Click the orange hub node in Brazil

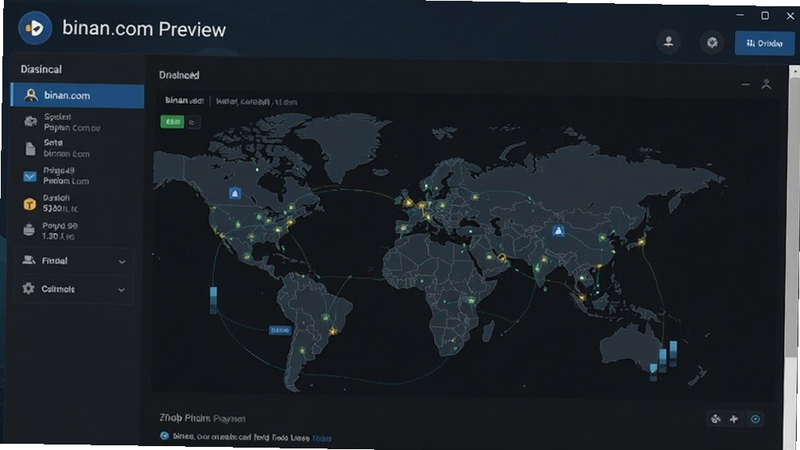pyautogui.click(x=333, y=332)
